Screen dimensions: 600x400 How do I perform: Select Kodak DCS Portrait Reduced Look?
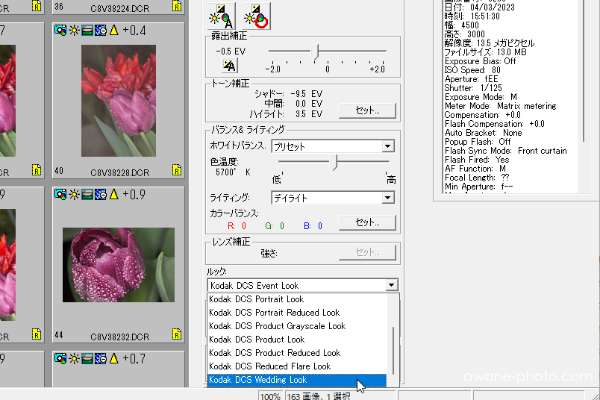click(297, 313)
